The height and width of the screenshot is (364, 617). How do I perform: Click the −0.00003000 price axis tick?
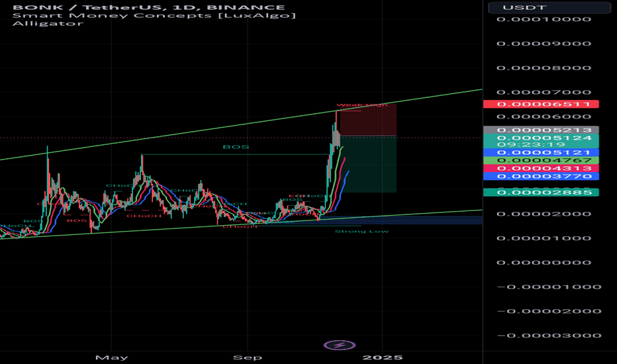(549, 336)
